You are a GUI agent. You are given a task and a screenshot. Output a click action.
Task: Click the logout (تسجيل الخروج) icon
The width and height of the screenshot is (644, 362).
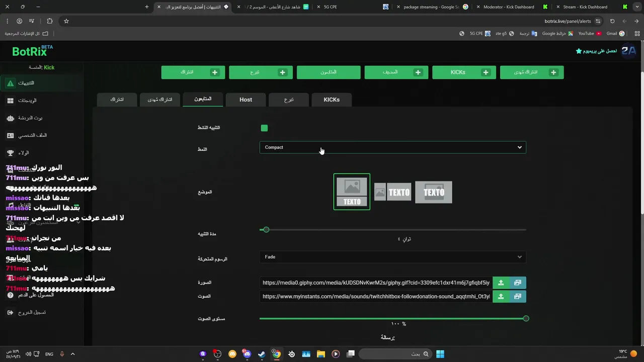[x=10, y=313]
